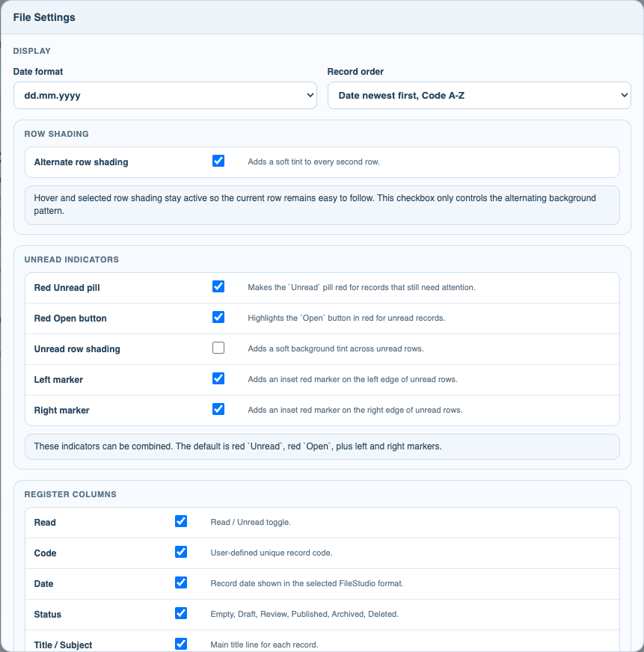Click the "UNREAD INDICATORS" section heading
This screenshot has width=644, height=652.
click(x=72, y=259)
